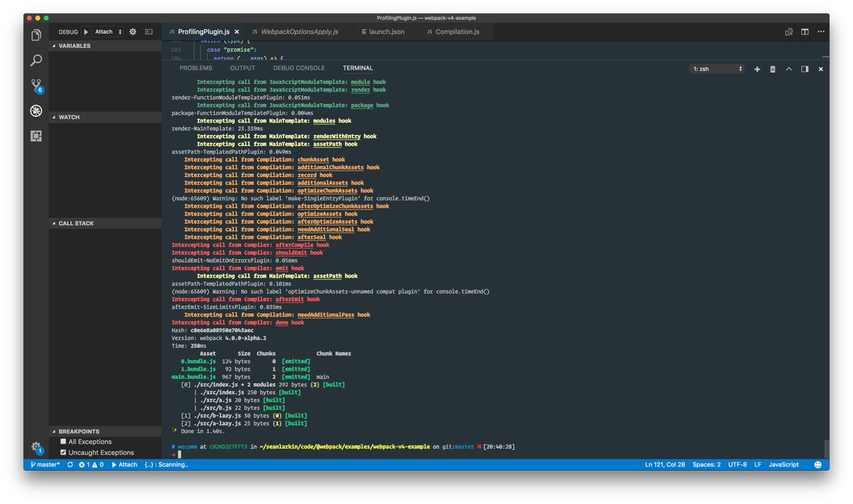Create a new terminal with plus icon
Image resolution: width=853 pixels, height=504 pixels.
[757, 69]
